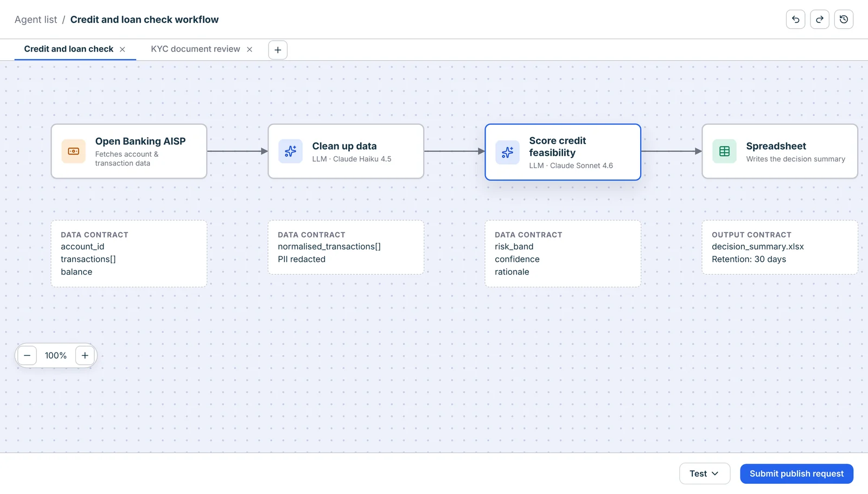Open version history clock icon
Screen dimensions: 868x494
[844, 20]
